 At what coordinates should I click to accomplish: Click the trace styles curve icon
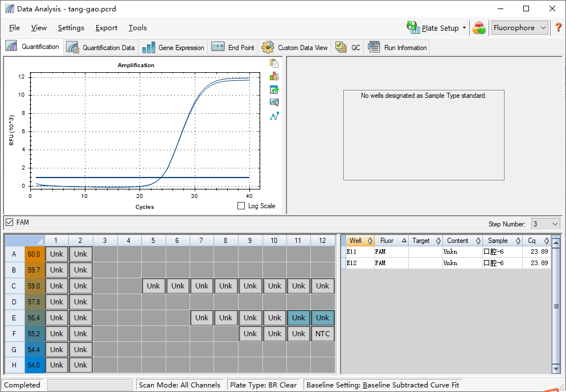coord(274,116)
